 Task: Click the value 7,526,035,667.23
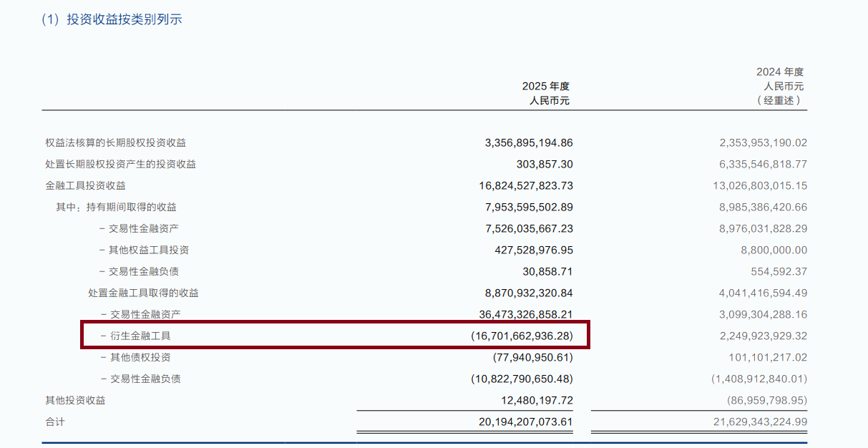(x=529, y=229)
